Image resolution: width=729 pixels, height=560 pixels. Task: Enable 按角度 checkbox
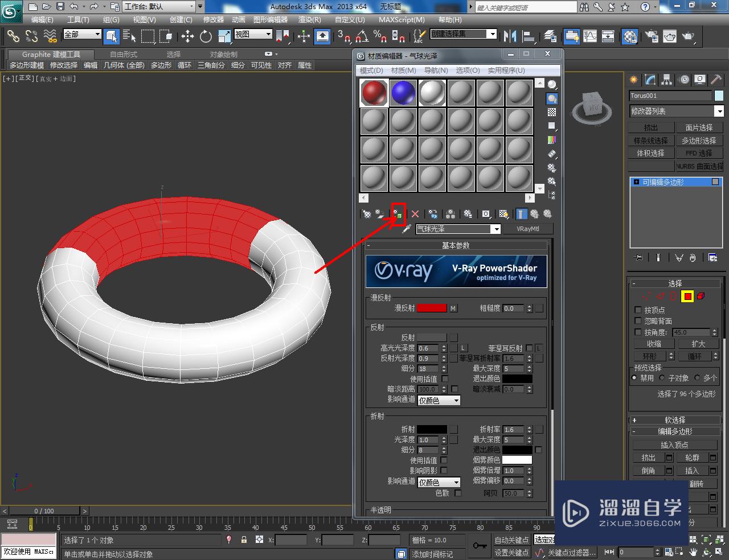click(x=638, y=332)
